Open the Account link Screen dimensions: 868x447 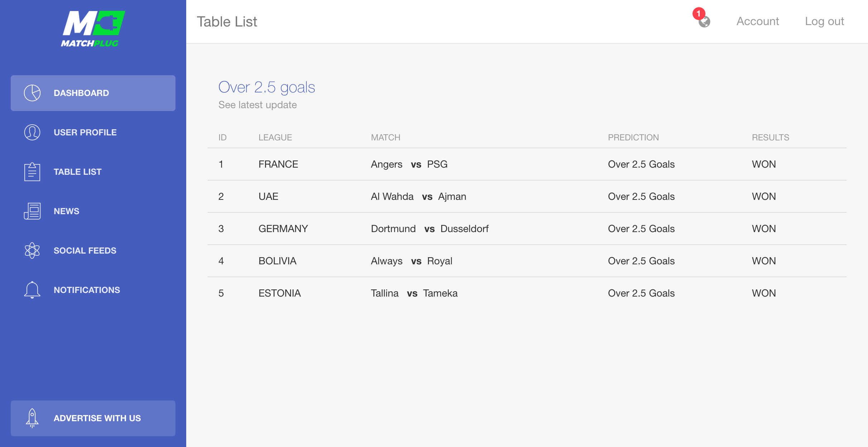(758, 21)
